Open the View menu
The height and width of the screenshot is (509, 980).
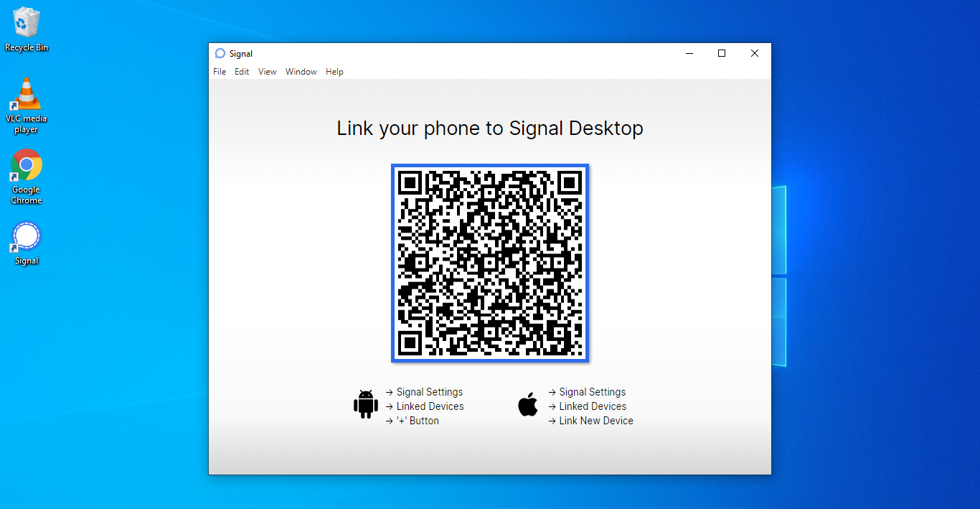pyautogui.click(x=268, y=72)
